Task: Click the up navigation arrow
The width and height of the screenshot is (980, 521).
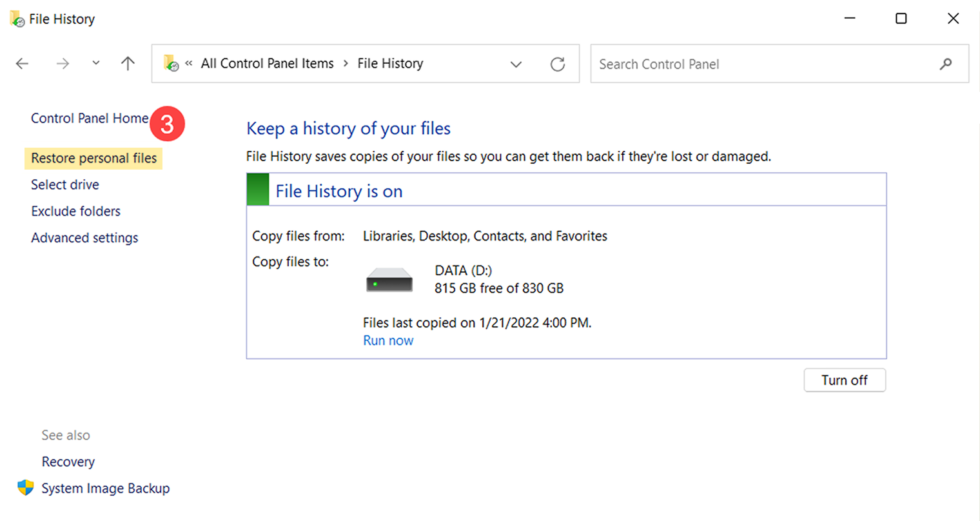Action: click(x=128, y=63)
